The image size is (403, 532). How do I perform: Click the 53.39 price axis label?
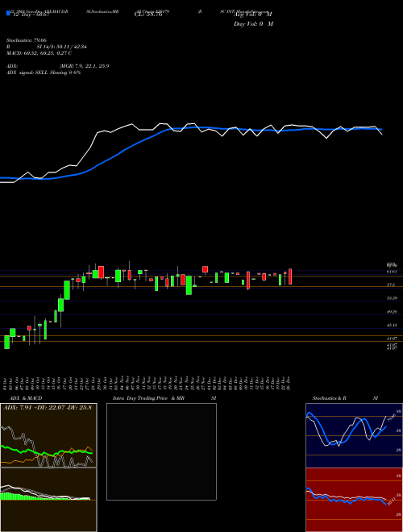coord(393,298)
